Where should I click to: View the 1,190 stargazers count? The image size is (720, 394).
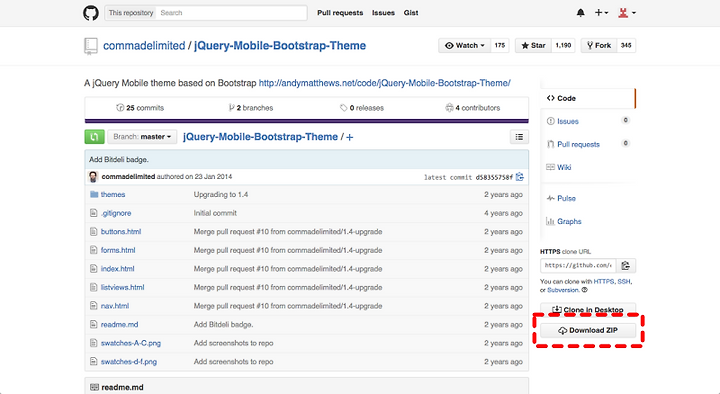pyautogui.click(x=563, y=45)
